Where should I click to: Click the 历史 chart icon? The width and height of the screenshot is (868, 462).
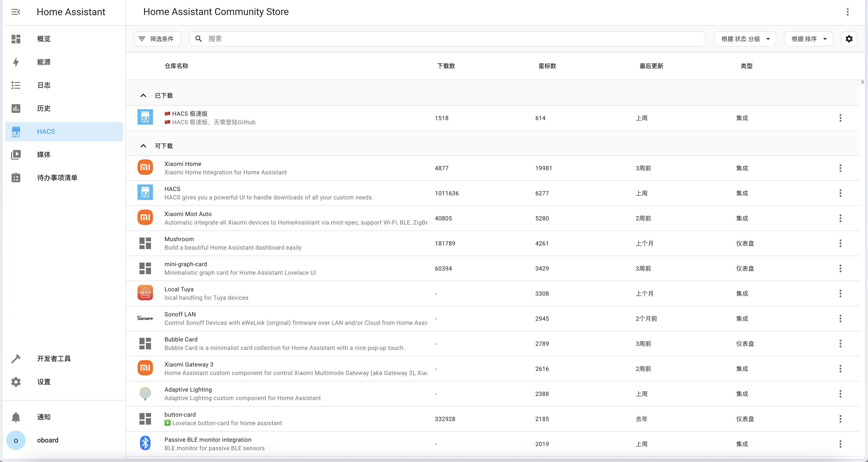(16, 109)
